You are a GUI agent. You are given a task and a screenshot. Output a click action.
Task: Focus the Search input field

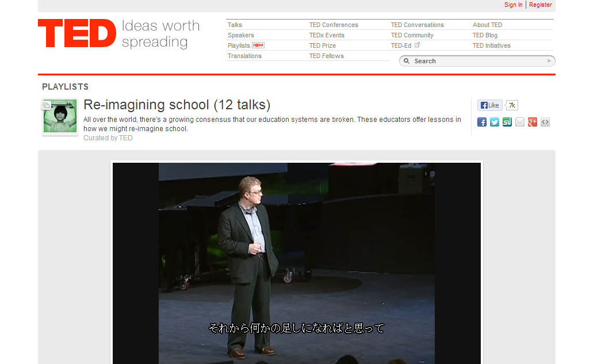pos(477,61)
